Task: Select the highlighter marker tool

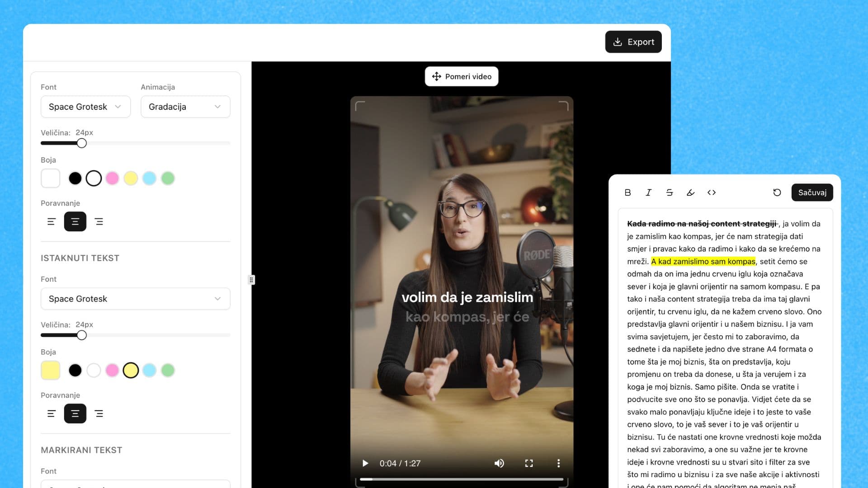Action: click(690, 192)
